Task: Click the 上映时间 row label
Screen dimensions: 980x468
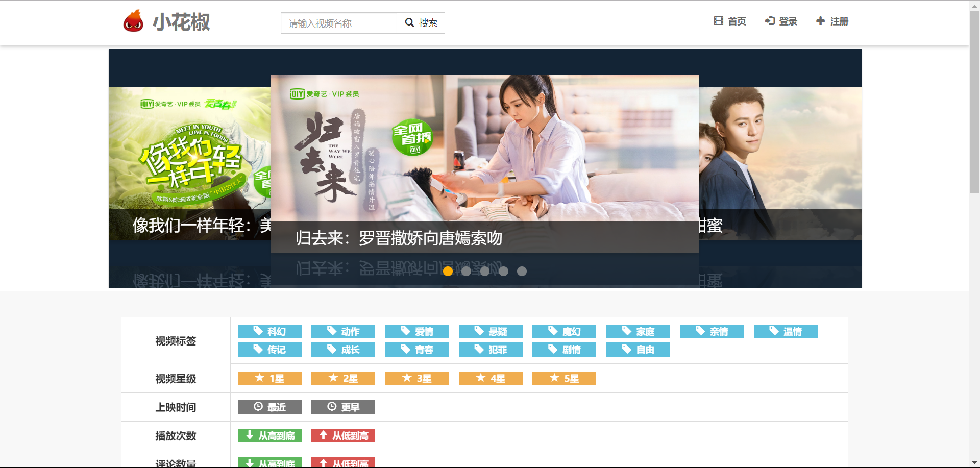Action: click(176, 407)
